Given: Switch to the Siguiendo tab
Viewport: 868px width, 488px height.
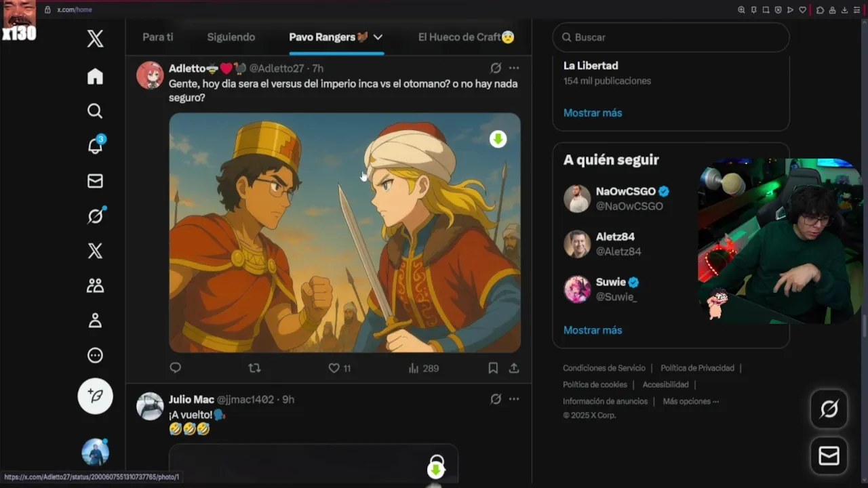Looking at the screenshot, I should (231, 37).
